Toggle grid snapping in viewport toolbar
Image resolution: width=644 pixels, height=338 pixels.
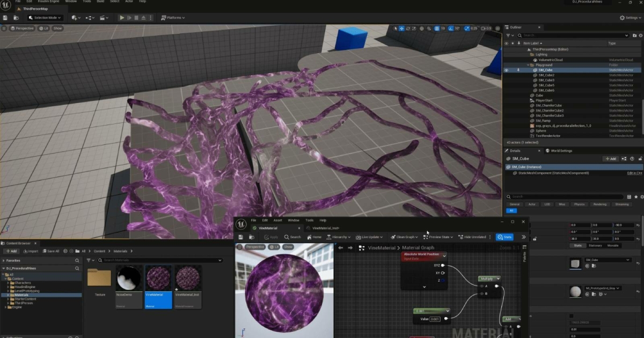pos(437,28)
